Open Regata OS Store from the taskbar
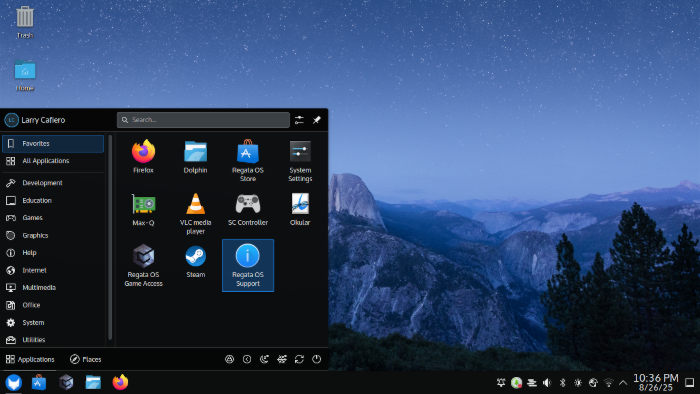Viewport: 700px width, 394px height. click(39, 382)
